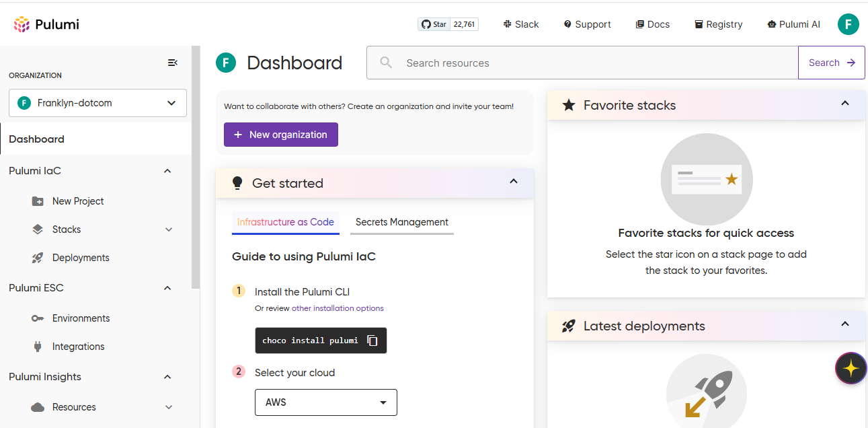This screenshot has height=428, width=868.
Task: Click the 'Guide to using Pulumi IaC' heading
Action: [304, 256]
